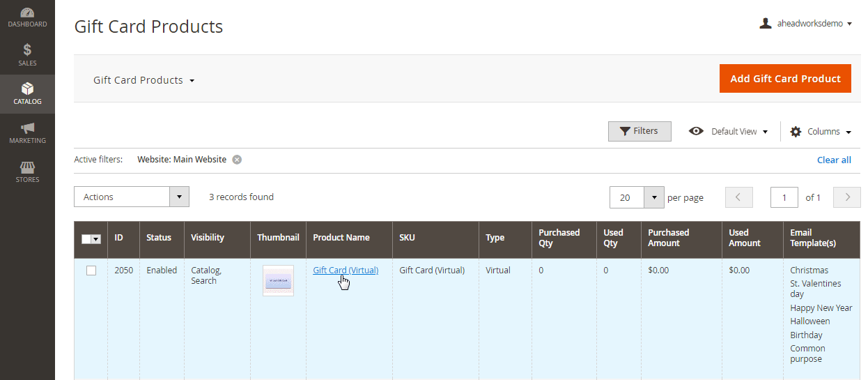Viewport: 868px width, 380px height.
Task: Click the user avatar icon
Action: 766,23
